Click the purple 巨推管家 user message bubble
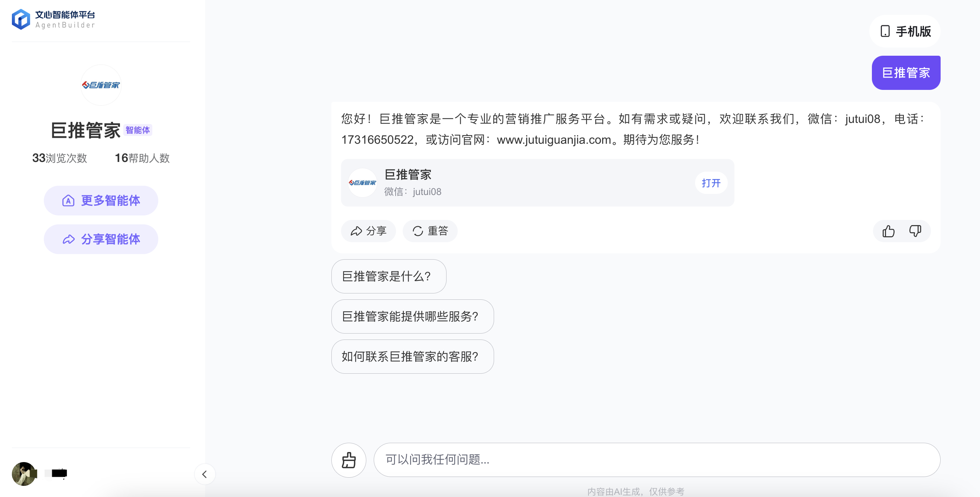The image size is (980, 497). pyautogui.click(x=905, y=73)
